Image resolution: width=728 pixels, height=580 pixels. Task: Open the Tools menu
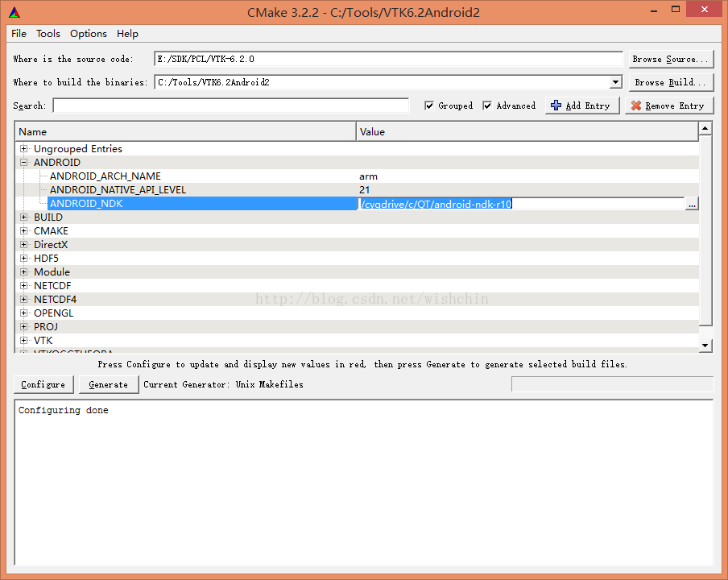48,34
